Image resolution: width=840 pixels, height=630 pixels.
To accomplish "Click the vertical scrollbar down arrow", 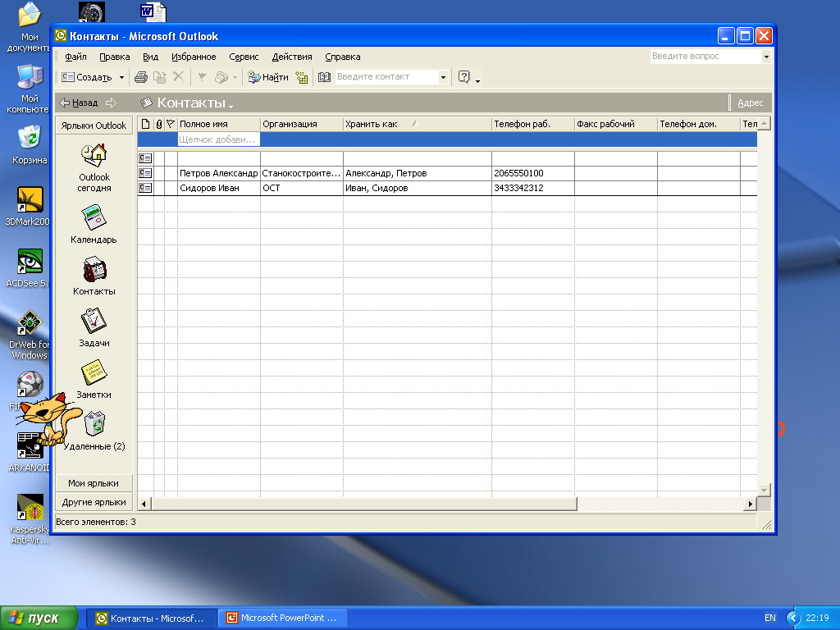I will pos(765,490).
